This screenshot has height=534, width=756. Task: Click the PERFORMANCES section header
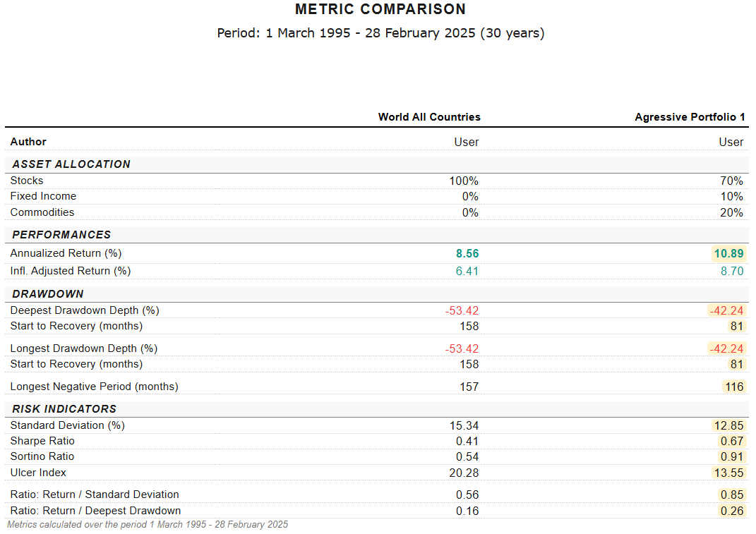(x=61, y=235)
